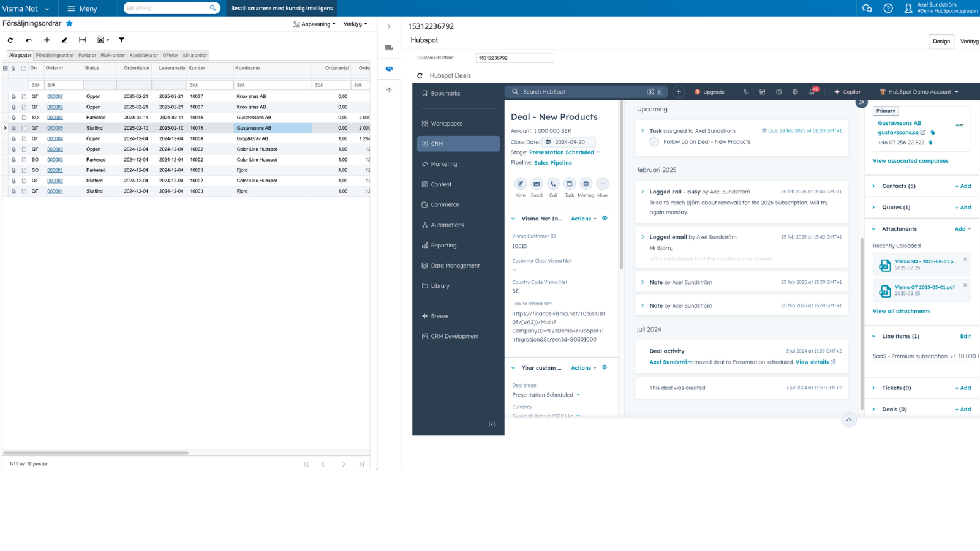
Task: Click the horizontal scrollbar under orders grid
Action: point(96,453)
